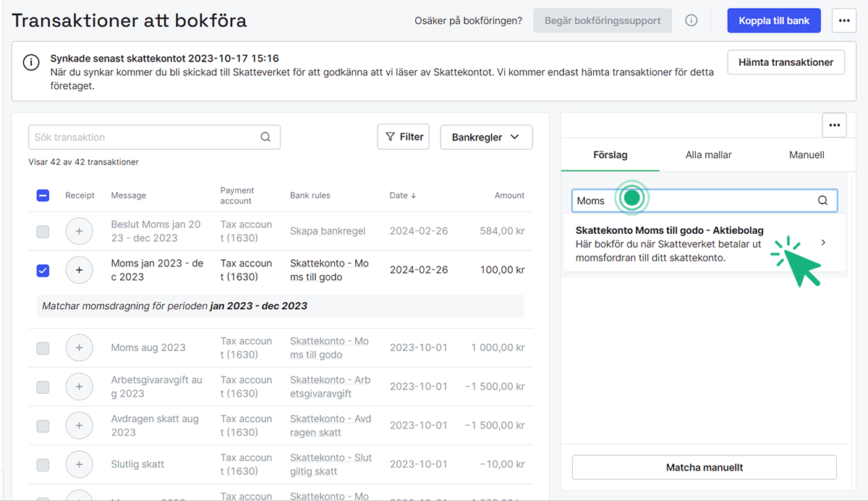Click the search icon in the Moms template field
Image resolution: width=868 pixels, height=501 pixels.
[822, 201]
